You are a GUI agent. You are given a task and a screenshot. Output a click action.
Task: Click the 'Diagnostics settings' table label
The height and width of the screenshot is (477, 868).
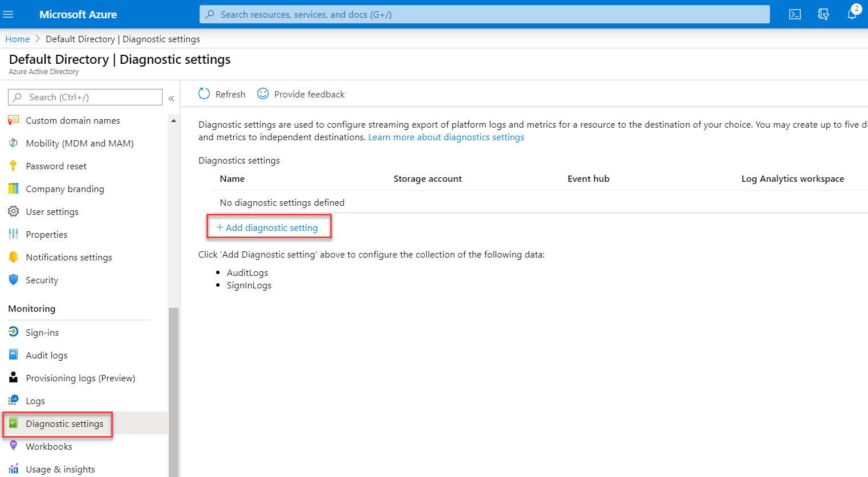point(239,160)
